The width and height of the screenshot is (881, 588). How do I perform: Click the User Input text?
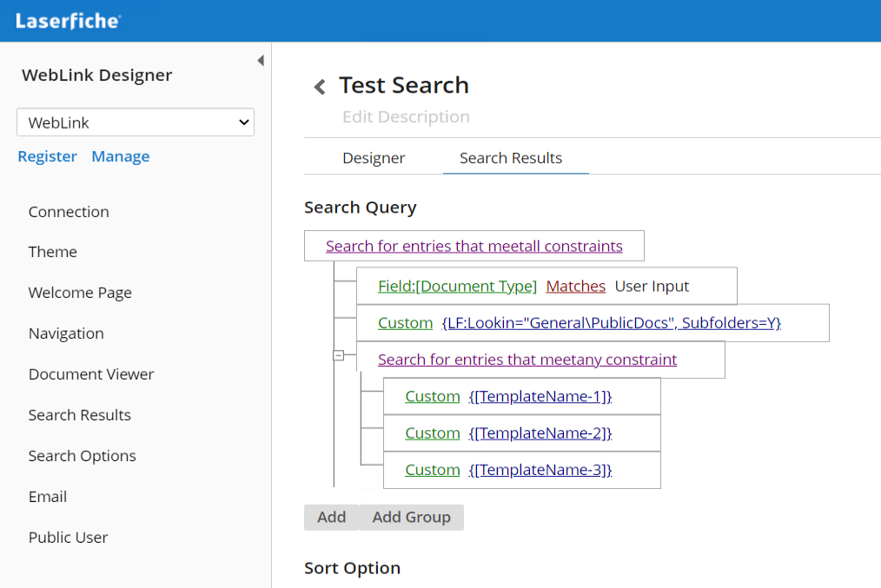click(652, 287)
